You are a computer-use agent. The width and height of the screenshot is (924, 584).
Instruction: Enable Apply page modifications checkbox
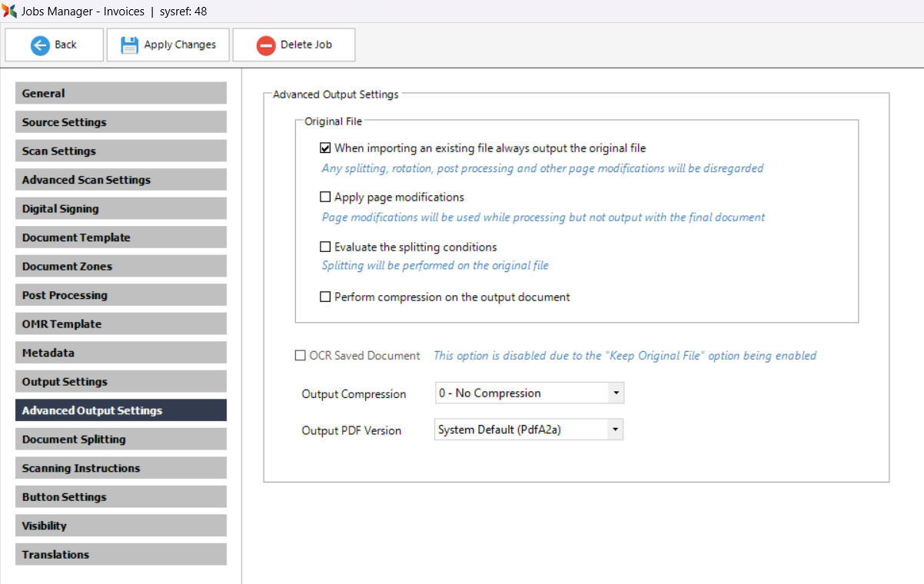click(325, 197)
